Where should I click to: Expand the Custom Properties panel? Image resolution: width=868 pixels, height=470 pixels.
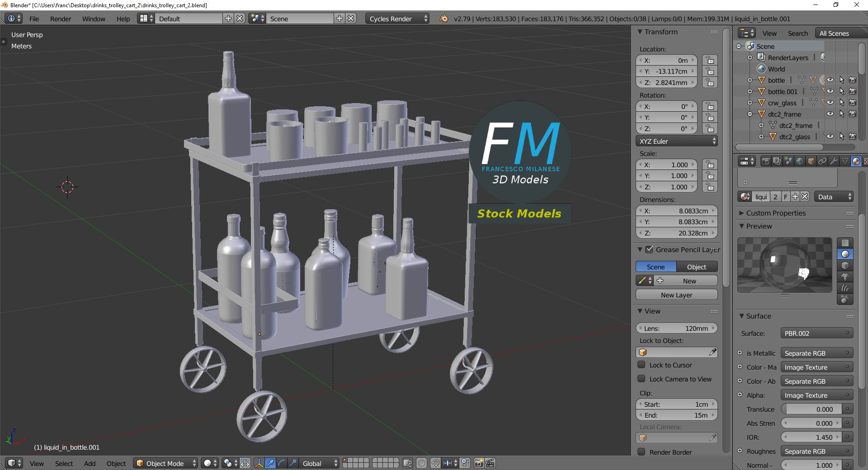coord(741,213)
